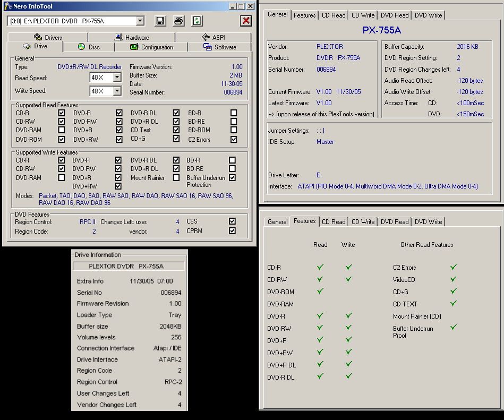Click the 'DVD±R/RW DL Recorder' type value
504x420 pixels.
point(90,67)
